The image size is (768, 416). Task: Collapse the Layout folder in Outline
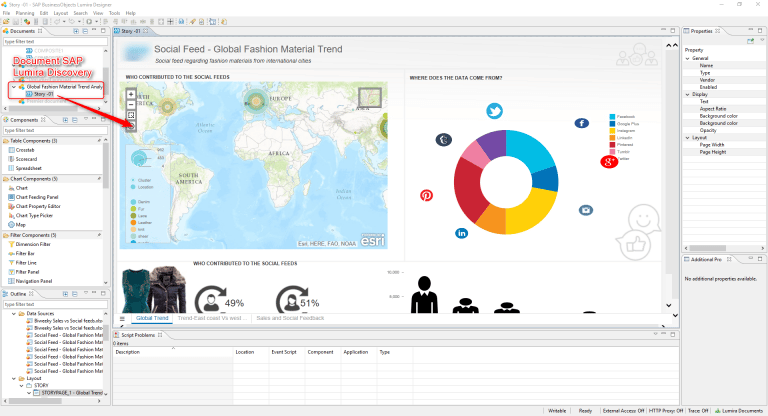[x=14, y=379]
